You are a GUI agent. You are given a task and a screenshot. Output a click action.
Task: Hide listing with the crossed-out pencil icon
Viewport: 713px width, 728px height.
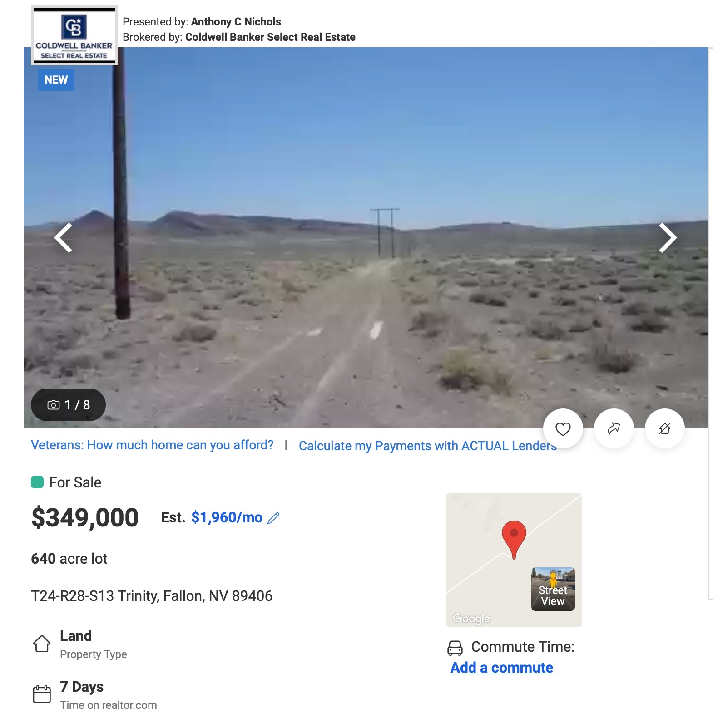(x=664, y=429)
